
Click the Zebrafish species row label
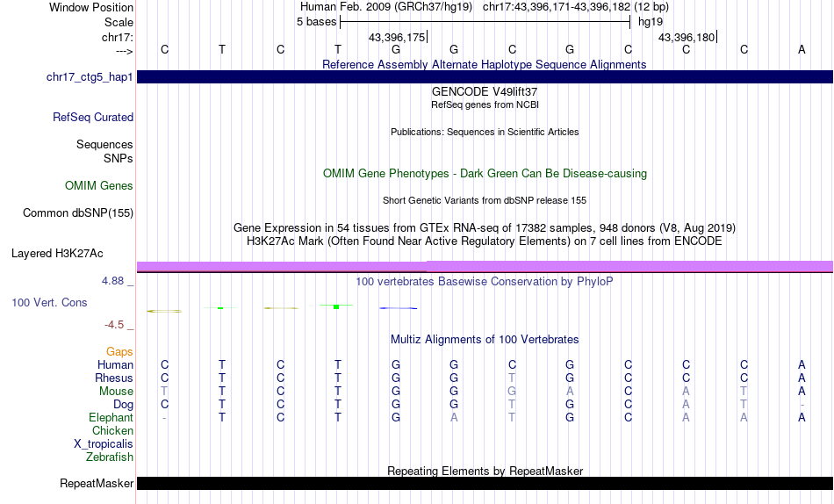pos(110,457)
